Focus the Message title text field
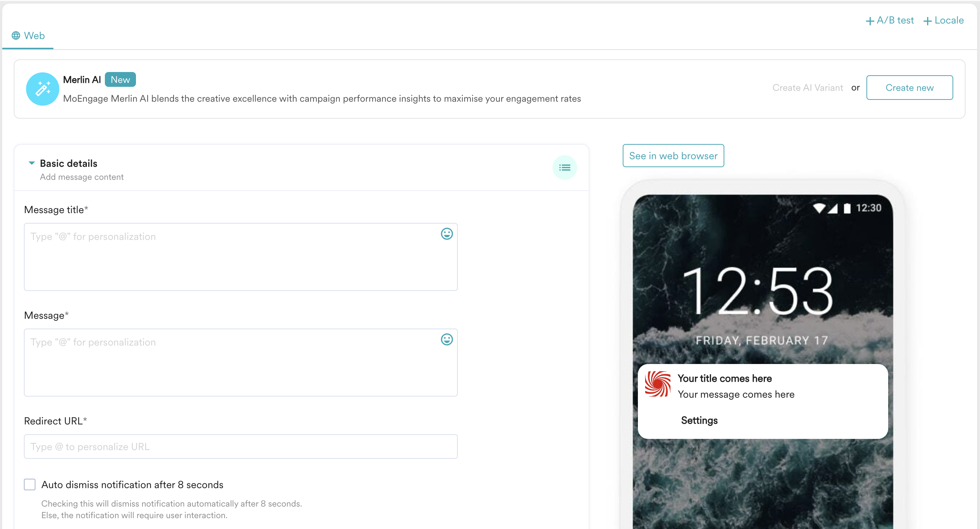 [x=228, y=257]
